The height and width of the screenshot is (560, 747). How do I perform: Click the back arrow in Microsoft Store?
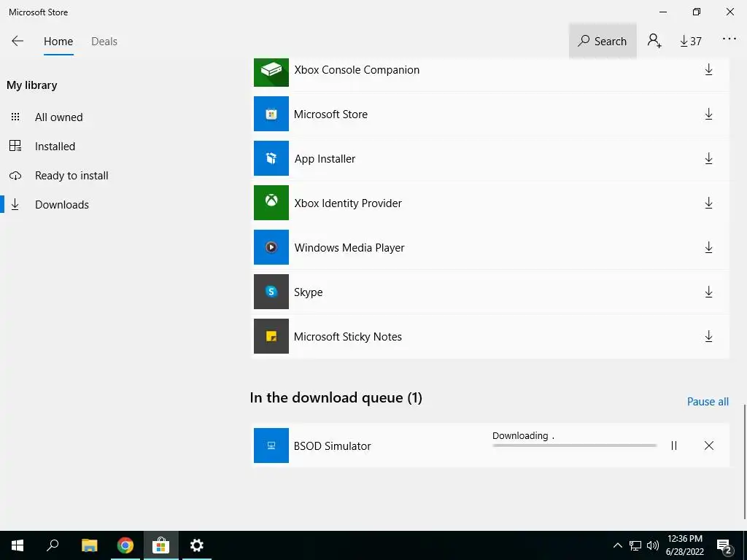pyautogui.click(x=18, y=41)
